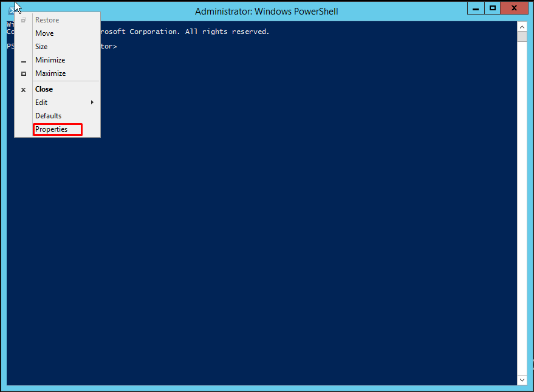The image size is (534, 392).
Task: Click the window title 'Administrator: Windows PowerShell'
Action: (267, 12)
